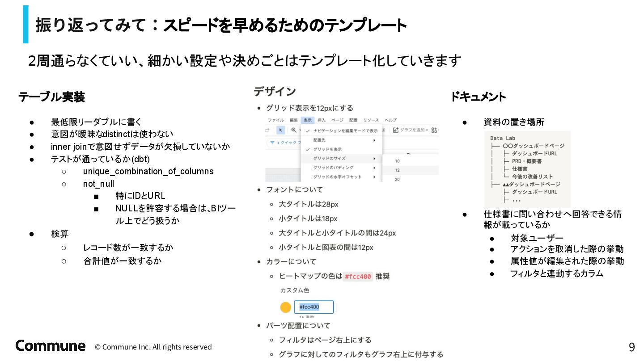Click the テーブル実装 heading
This screenshot has height=362, width=644.
point(51,97)
